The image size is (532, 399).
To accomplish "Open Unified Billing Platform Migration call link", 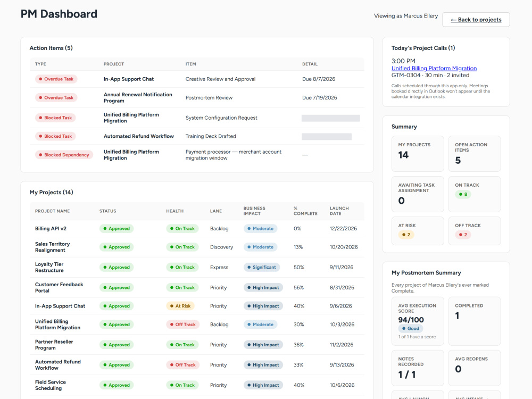I will pos(434,68).
